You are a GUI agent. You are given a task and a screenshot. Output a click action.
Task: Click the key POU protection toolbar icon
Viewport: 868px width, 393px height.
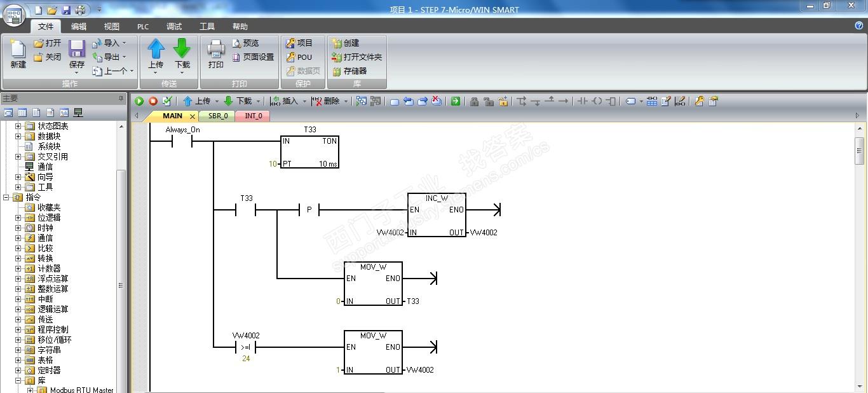699,101
